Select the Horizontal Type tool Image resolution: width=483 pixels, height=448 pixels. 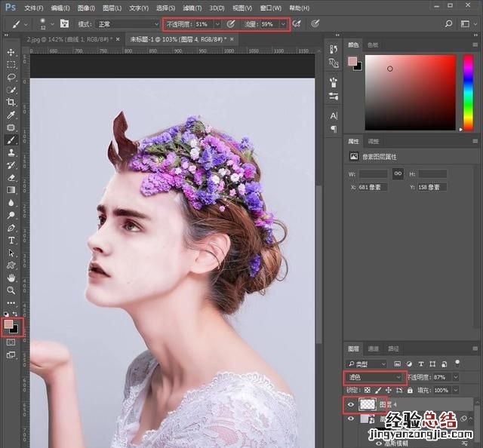11,240
